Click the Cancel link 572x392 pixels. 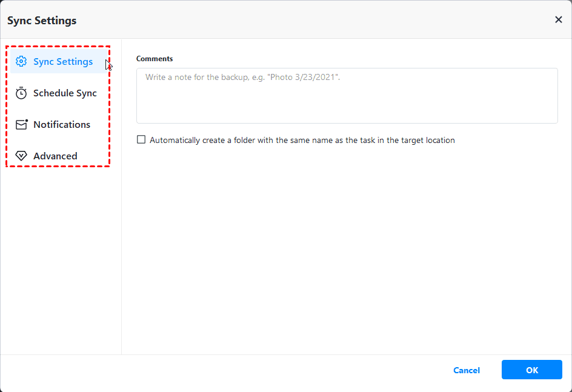click(467, 370)
